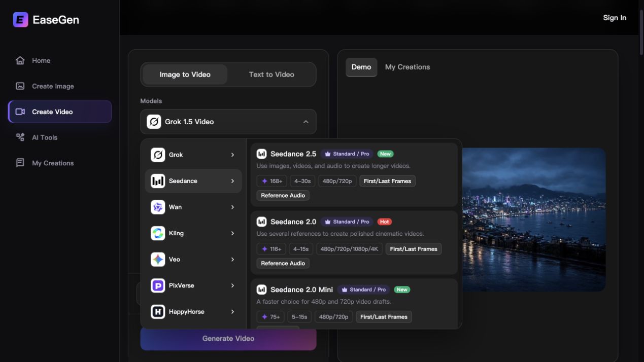This screenshot has width=644, height=362.
Task: Collapse the Grok 1.5 Video models dropdown
Action: coord(306,122)
